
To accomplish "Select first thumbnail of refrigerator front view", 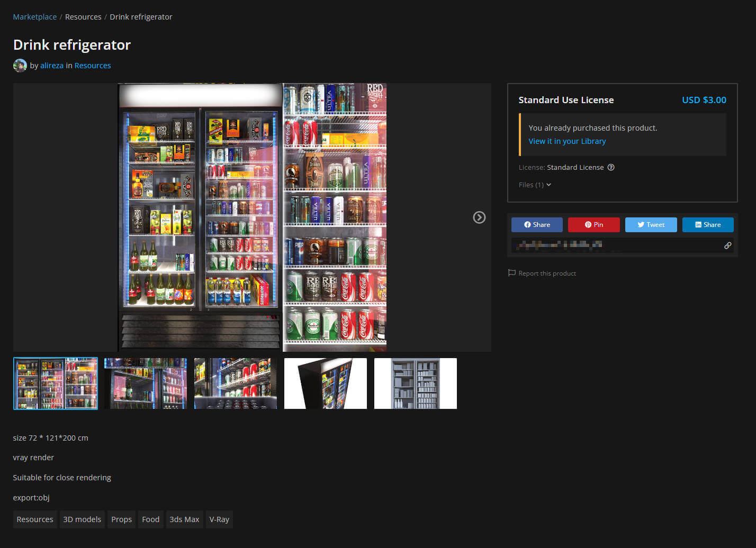I will 56,383.
